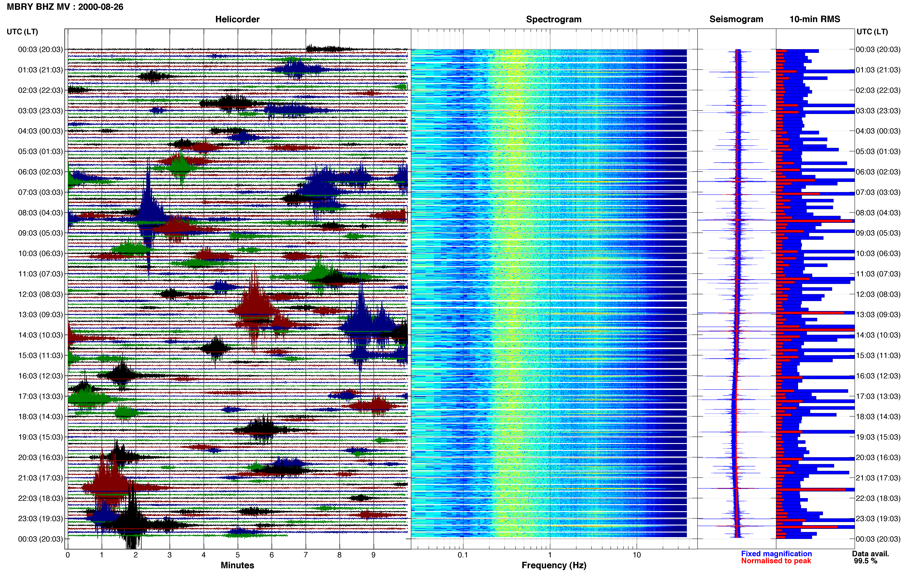Image resolution: width=924 pixels, height=578 pixels.
Task: Click the '10-min RMS' panel heading
Action: [x=815, y=19]
